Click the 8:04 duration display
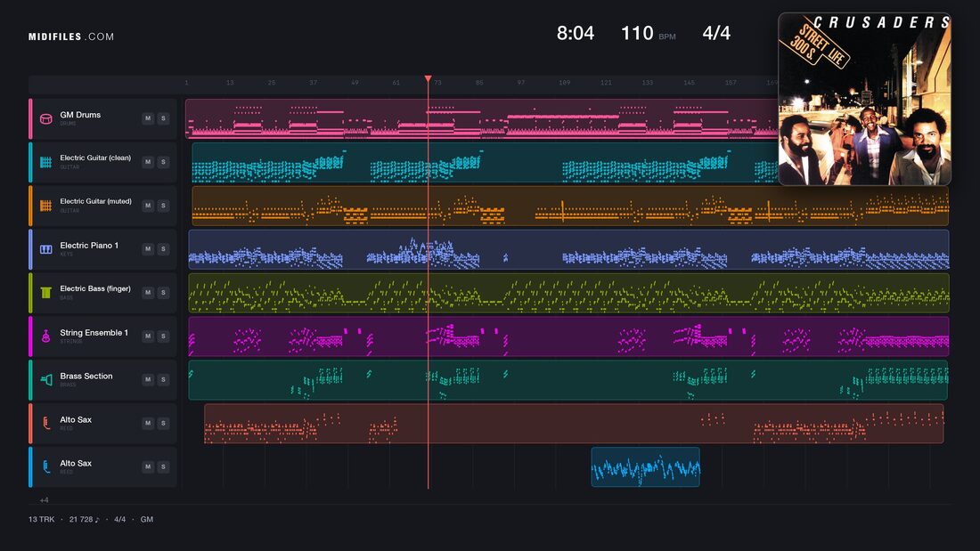 tap(575, 33)
